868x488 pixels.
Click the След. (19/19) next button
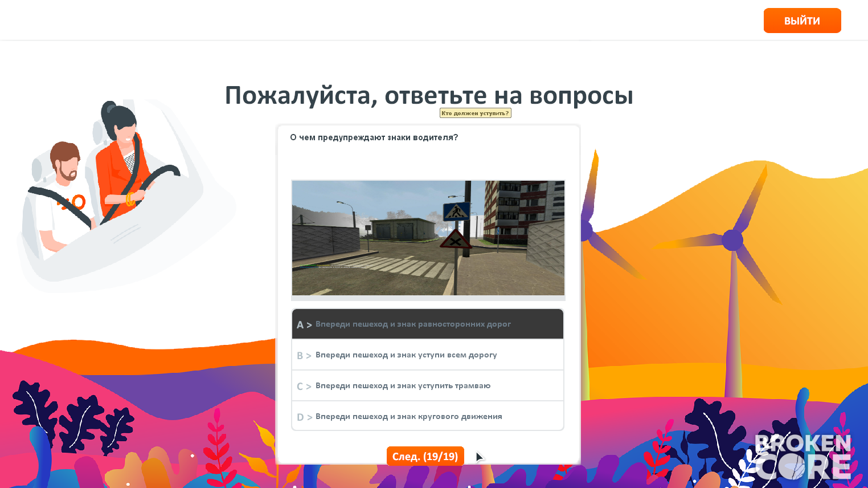(x=425, y=456)
